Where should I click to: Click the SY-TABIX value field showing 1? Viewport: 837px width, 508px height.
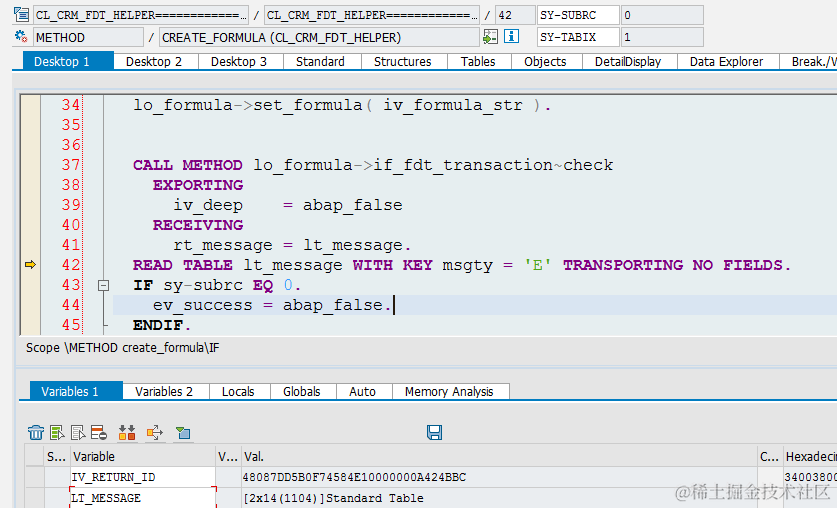point(662,37)
